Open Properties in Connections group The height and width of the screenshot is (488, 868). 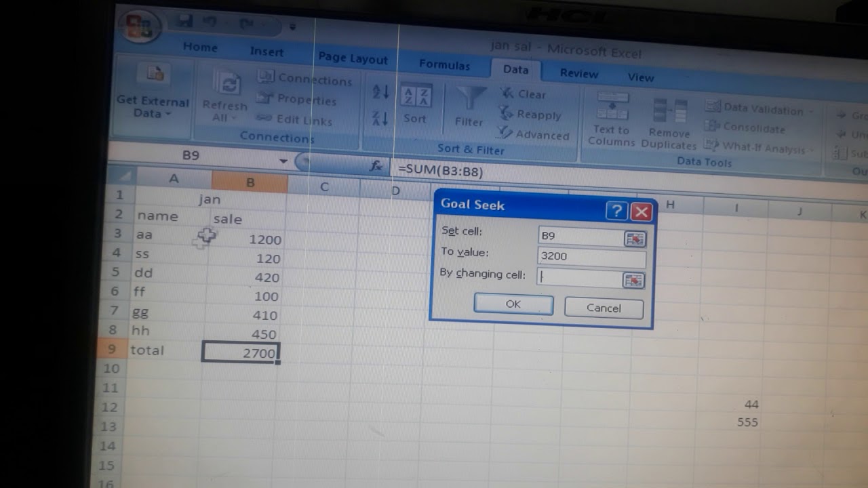(x=296, y=100)
